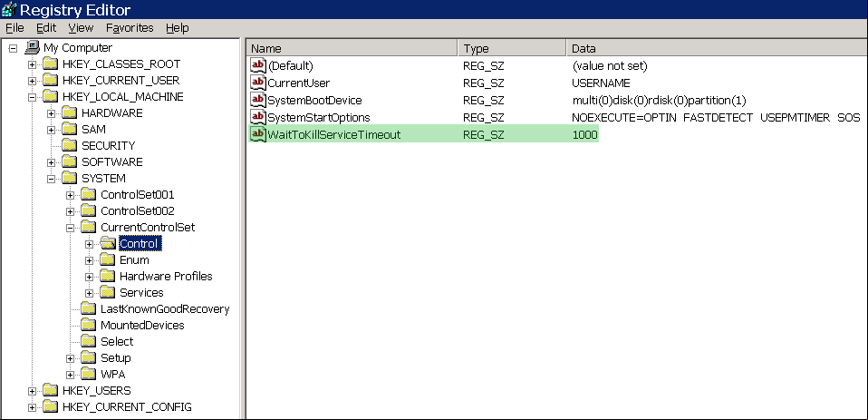Collapse the HKEY_LOCAL_MACHINE branch
Image resolution: width=868 pixels, height=420 pixels.
coord(32,97)
